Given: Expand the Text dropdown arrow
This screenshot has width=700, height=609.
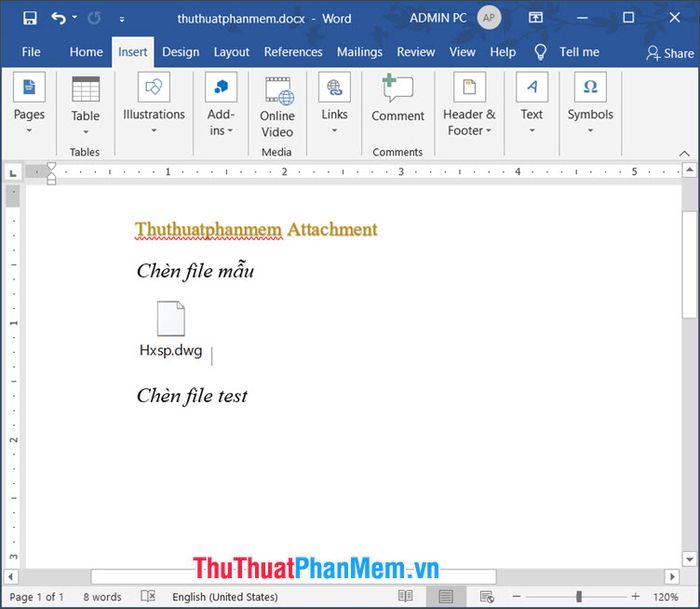Looking at the screenshot, I should point(532,130).
